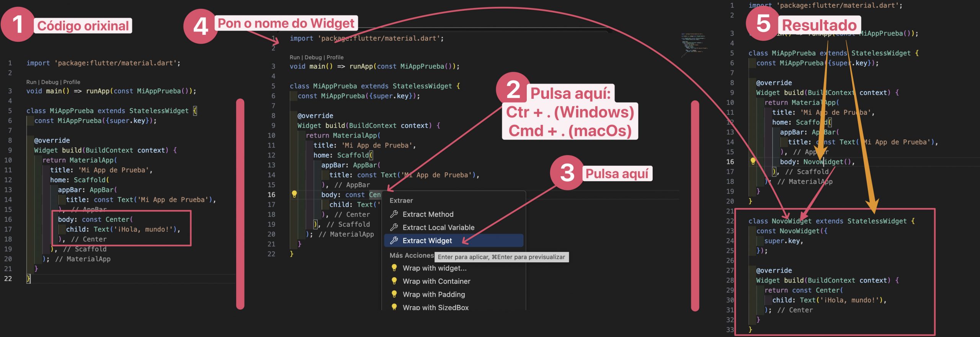
Task: Click the red circle badge numbered 3
Action: (x=567, y=173)
